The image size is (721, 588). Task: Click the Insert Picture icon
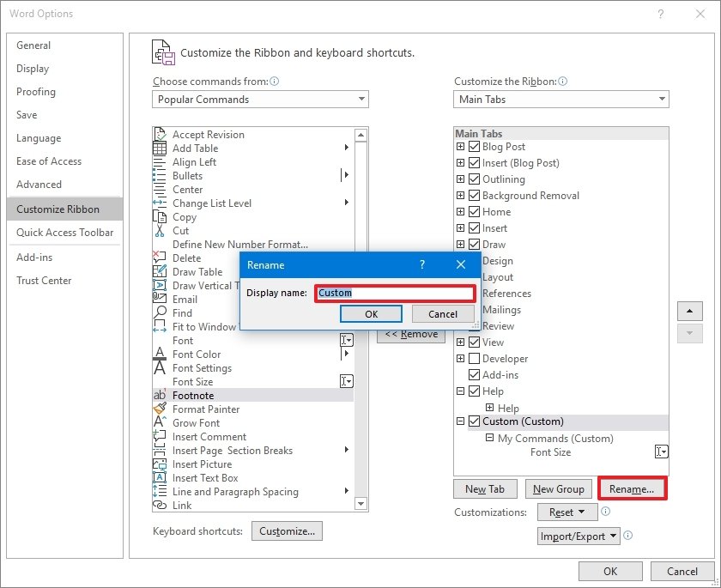[160, 464]
